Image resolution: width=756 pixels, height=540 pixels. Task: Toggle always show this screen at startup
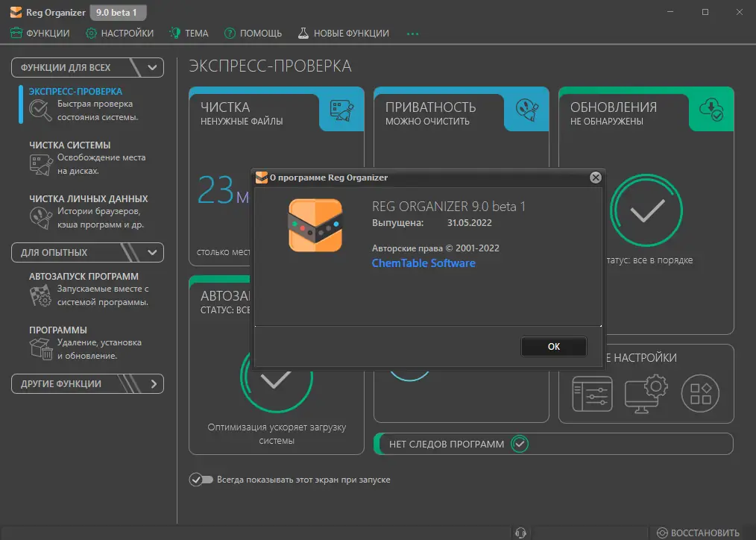(201, 480)
